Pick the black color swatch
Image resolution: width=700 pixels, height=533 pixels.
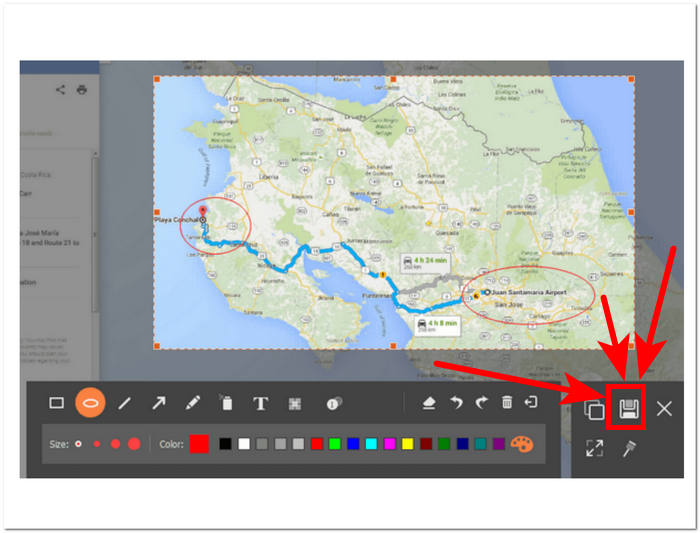(225, 444)
